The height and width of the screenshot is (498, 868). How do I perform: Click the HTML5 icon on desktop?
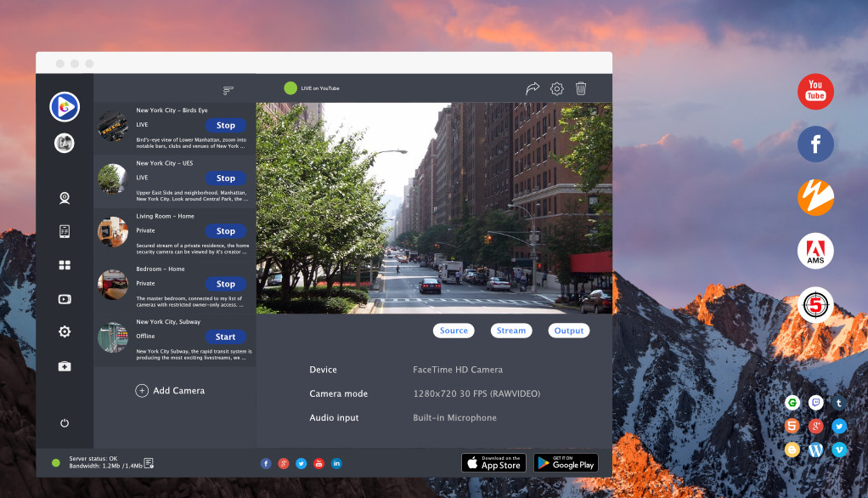click(792, 426)
